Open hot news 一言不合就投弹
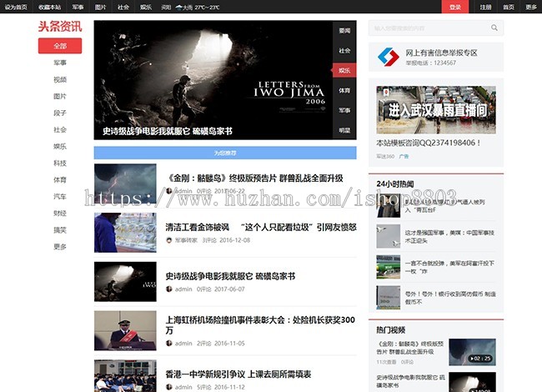This screenshot has width=542, height=392. (449, 267)
